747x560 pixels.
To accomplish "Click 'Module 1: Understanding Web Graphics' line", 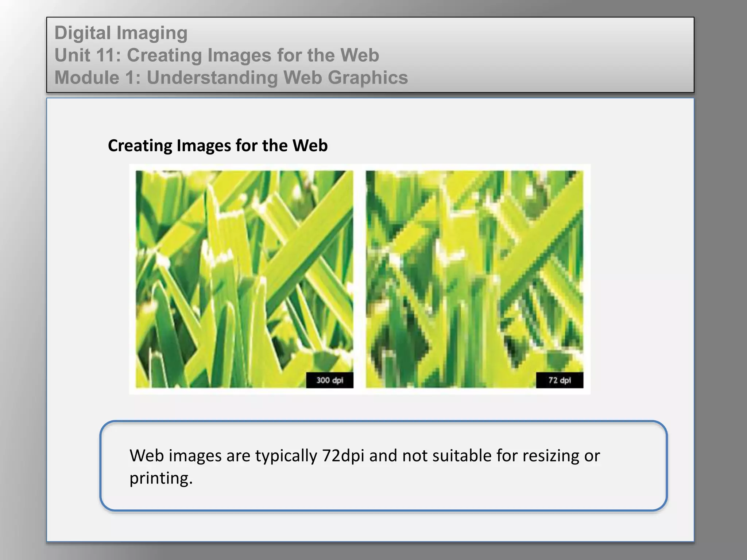I will 231,78.
